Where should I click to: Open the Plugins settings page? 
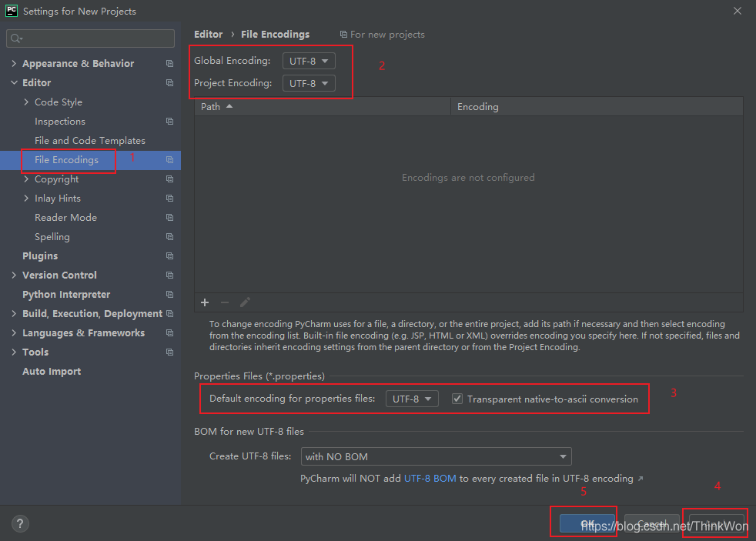click(x=40, y=256)
